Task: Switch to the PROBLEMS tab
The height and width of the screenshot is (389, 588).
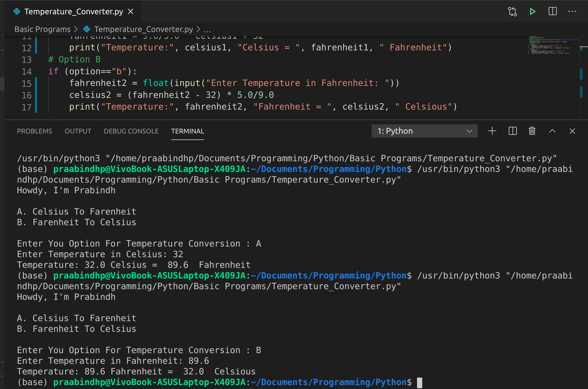Action: [34, 131]
